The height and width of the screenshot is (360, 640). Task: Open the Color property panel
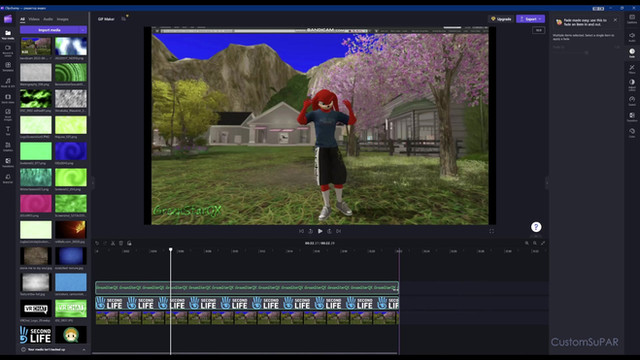click(x=632, y=133)
